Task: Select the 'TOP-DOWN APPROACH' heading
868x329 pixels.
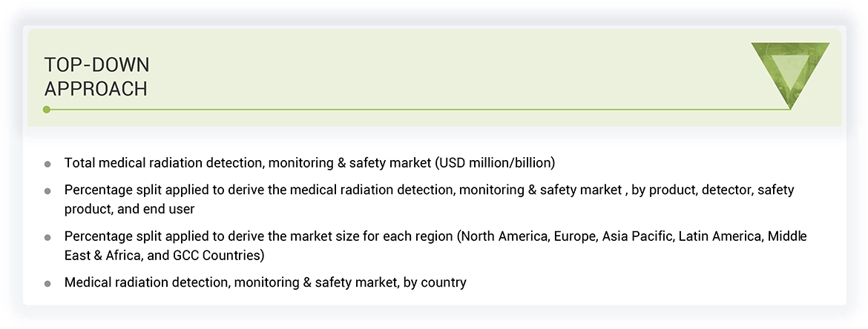Action: point(96,77)
